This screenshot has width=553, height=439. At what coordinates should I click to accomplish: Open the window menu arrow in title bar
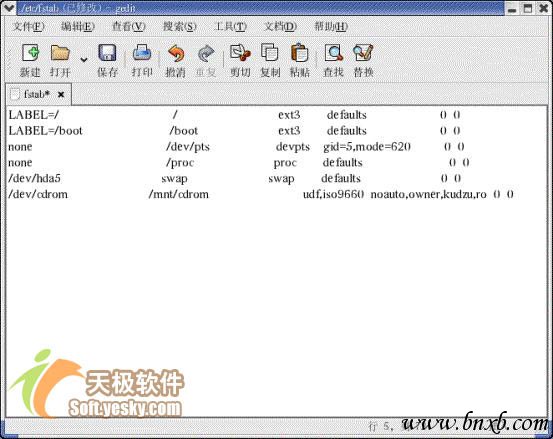pos(8,7)
